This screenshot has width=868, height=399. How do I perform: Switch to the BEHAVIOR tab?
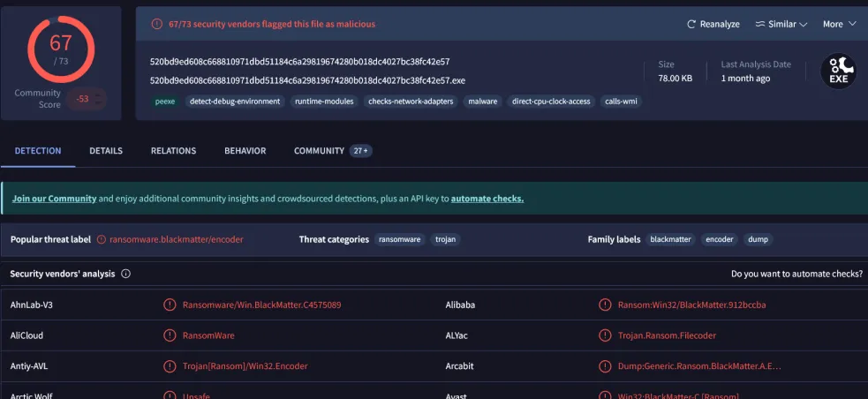click(x=245, y=151)
